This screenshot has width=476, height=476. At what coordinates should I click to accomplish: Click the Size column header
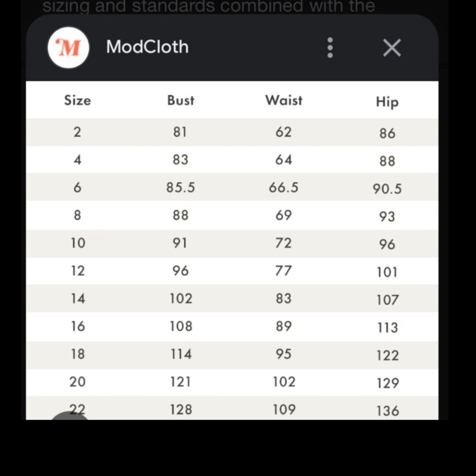click(x=77, y=100)
